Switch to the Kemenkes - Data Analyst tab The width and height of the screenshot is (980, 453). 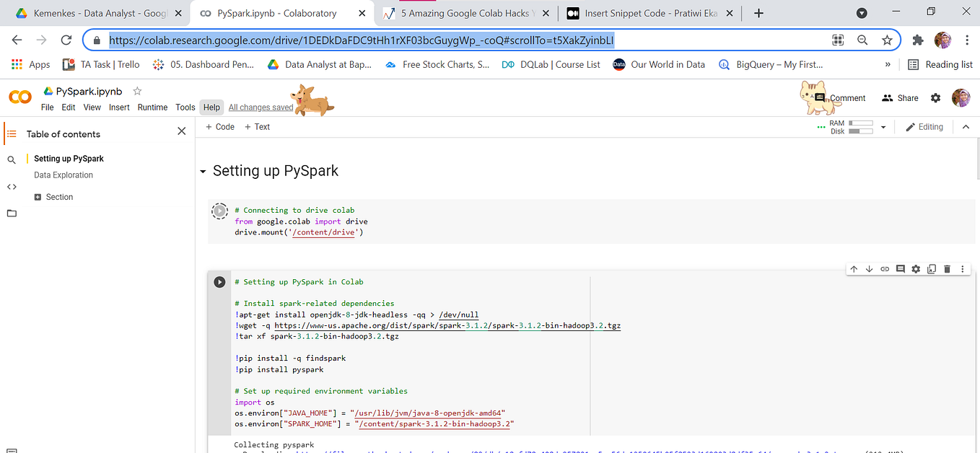click(95, 13)
